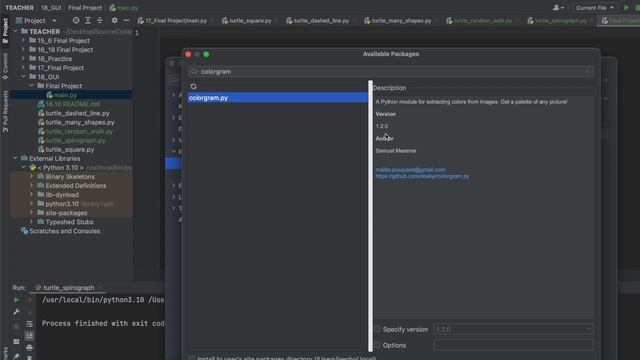The width and height of the screenshot is (640, 360).
Task: Hide the Project panel with minus icon
Action: point(126,20)
